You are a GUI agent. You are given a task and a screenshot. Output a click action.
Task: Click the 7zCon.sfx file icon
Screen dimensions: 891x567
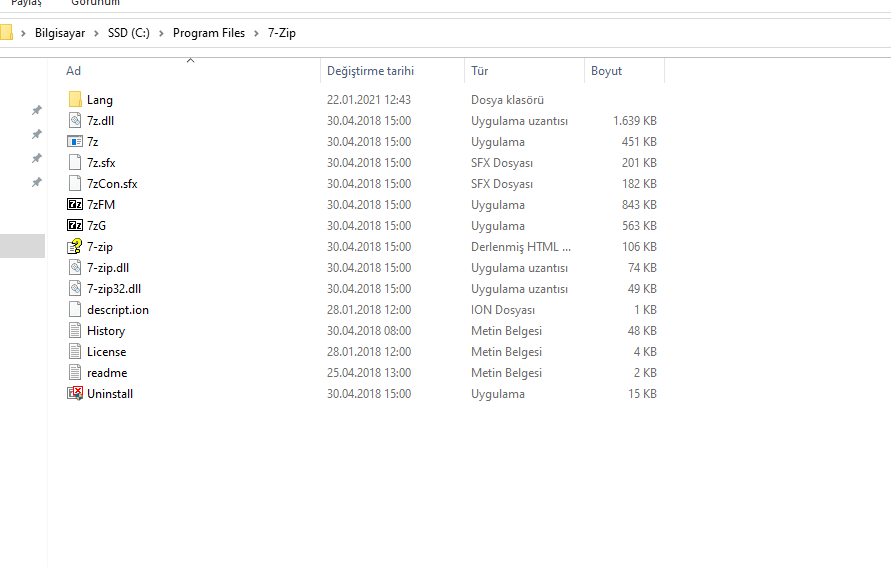pos(75,184)
